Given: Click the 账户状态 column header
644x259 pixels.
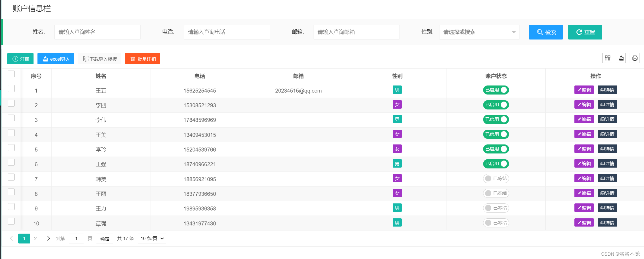Looking at the screenshot, I should click(x=496, y=76).
